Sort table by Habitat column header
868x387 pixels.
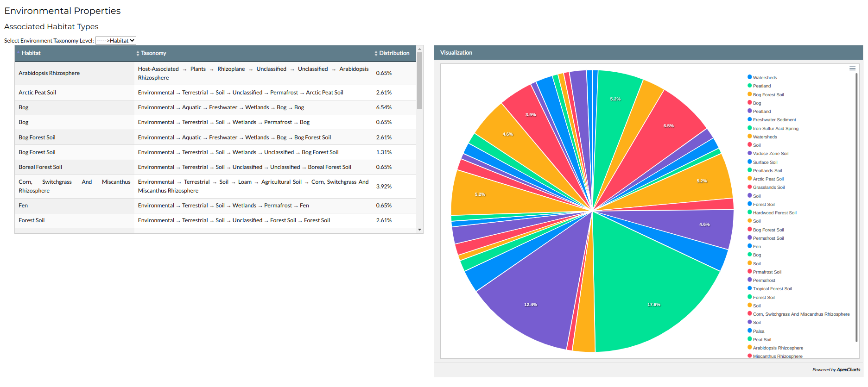click(31, 53)
